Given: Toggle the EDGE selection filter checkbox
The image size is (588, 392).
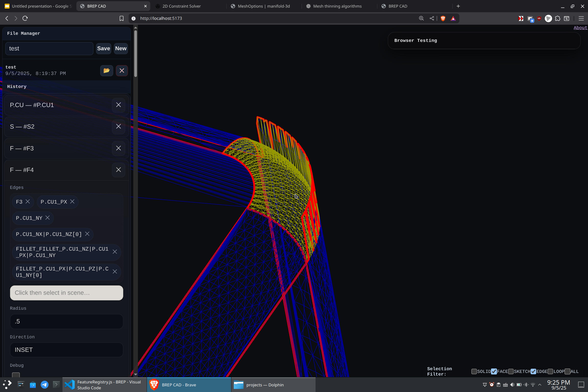Looking at the screenshot, I should [533, 371].
